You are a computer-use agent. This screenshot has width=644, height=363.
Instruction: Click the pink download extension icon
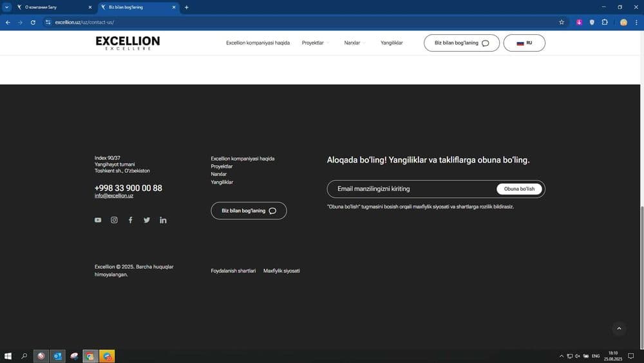click(x=579, y=22)
